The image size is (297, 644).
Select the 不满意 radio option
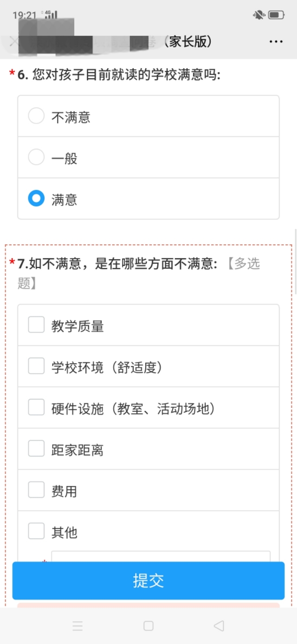[36, 116]
